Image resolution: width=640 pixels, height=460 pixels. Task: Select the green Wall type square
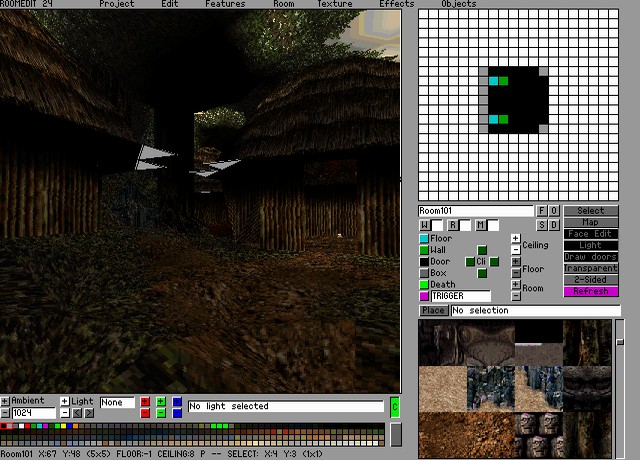(424, 251)
